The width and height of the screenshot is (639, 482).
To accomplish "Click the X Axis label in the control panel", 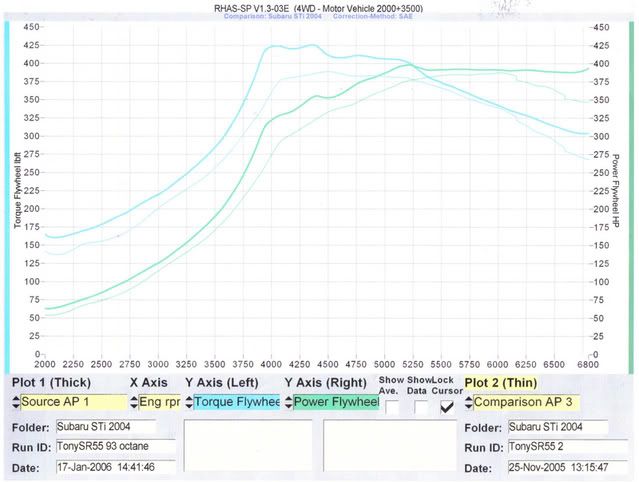I will [149, 383].
